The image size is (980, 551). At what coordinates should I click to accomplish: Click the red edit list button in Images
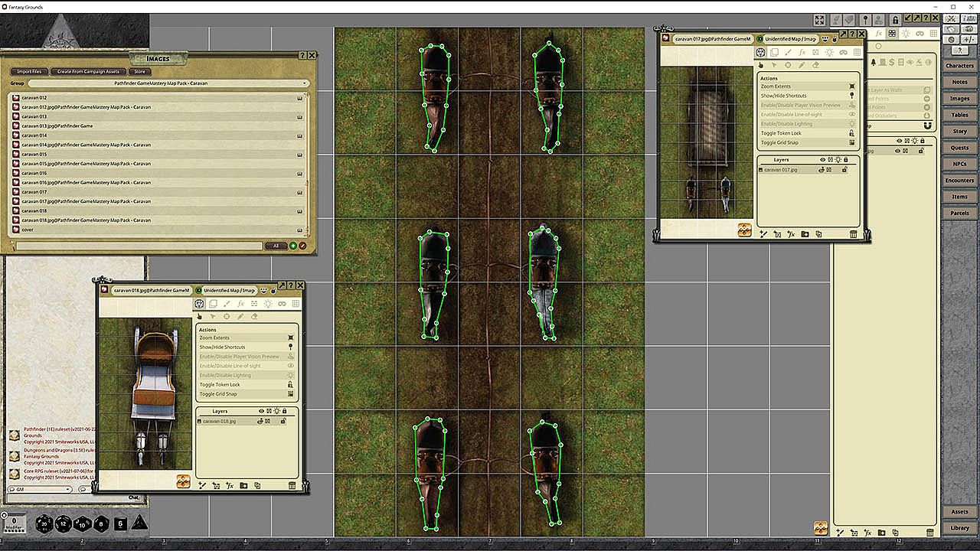point(302,246)
